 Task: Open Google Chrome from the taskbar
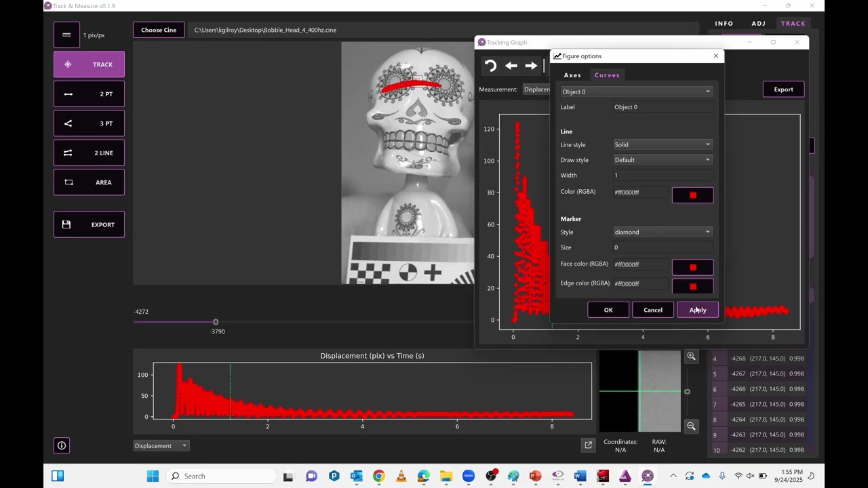click(x=378, y=476)
